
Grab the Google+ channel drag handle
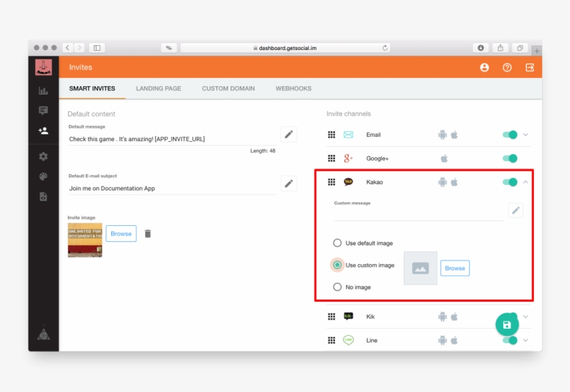click(332, 158)
